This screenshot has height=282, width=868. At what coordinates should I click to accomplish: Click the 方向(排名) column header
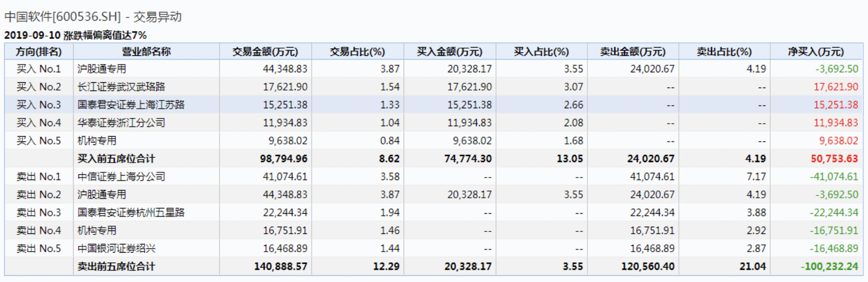38,51
